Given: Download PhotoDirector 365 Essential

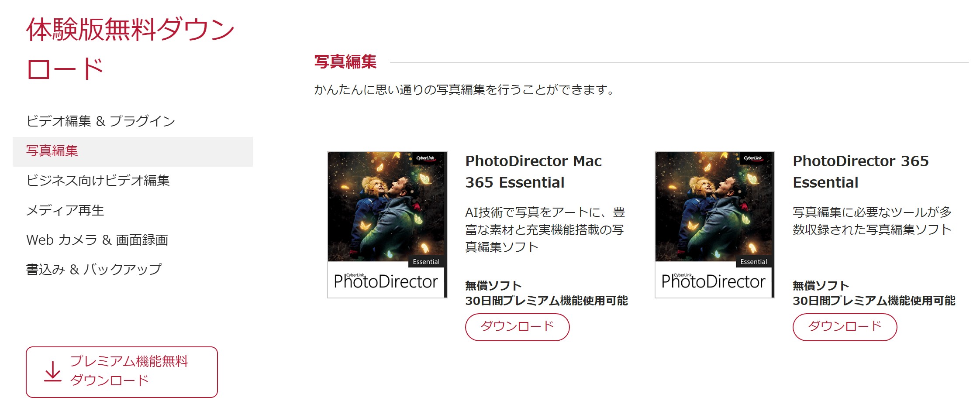Looking at the screenshot, I should 845,327.
